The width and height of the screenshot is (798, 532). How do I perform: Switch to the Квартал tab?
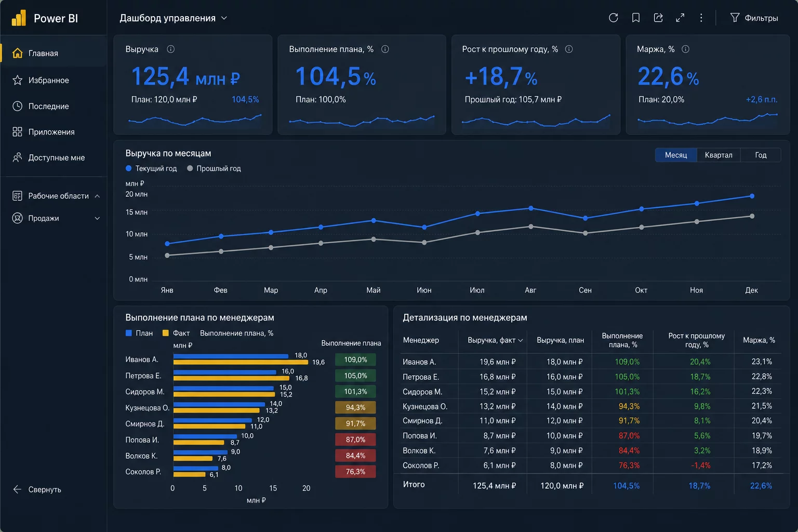(x=719, y=155)
